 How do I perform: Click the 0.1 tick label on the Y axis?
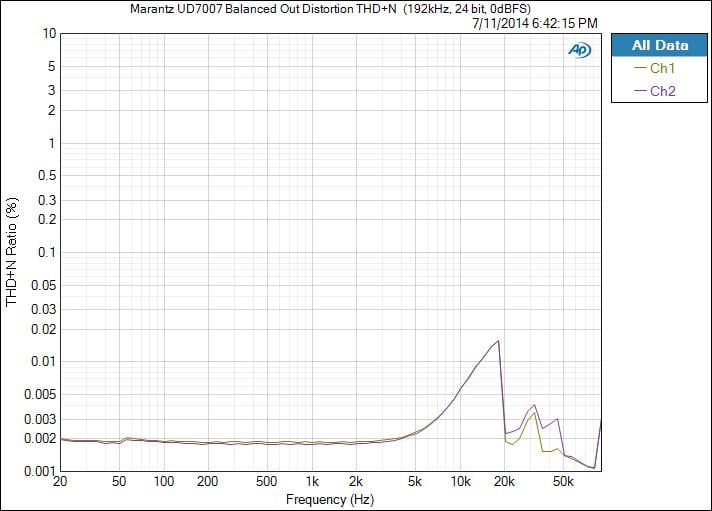(x=46, y=252)
